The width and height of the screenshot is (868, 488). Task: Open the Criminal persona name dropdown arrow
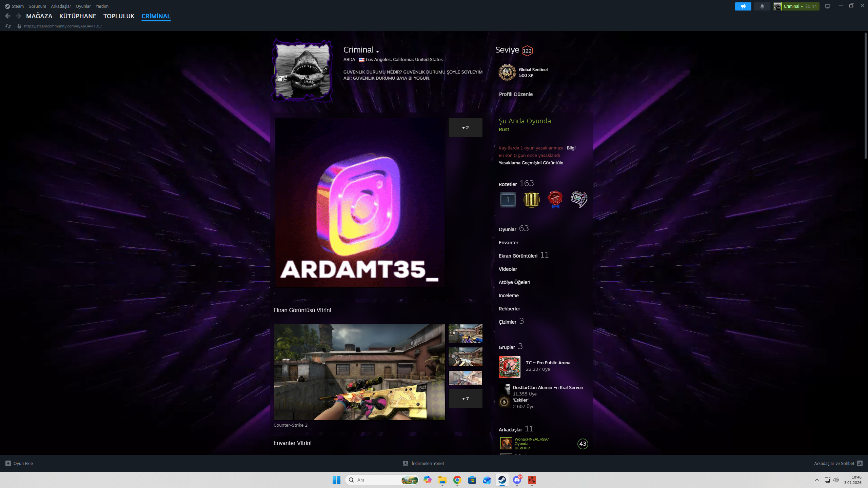point(377,51)
